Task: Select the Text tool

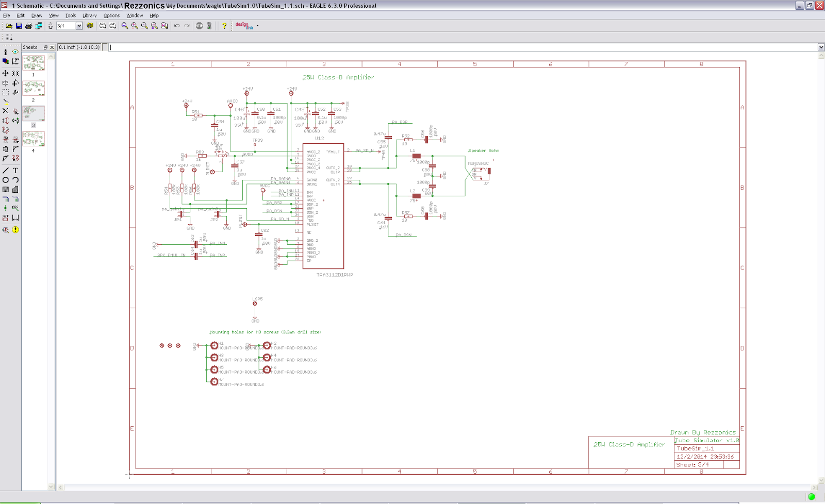Action: 15,171
